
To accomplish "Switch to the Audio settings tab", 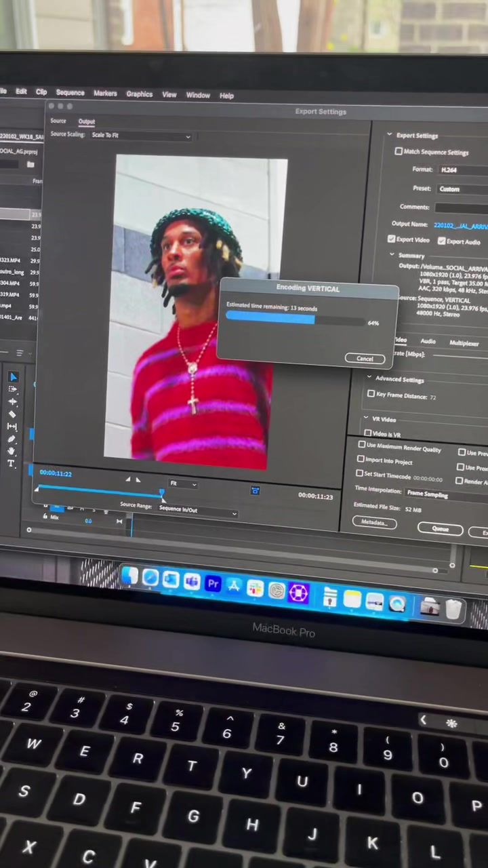I will [x=428, y=341].
